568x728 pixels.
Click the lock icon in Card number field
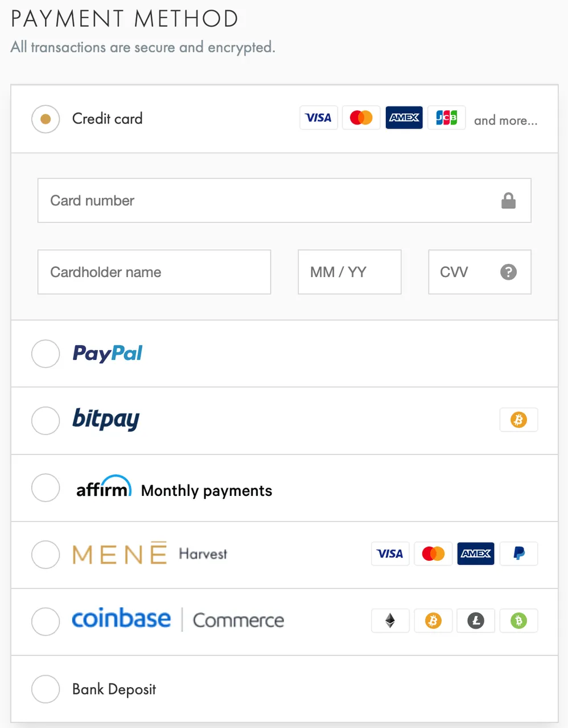tap(508, 200)
